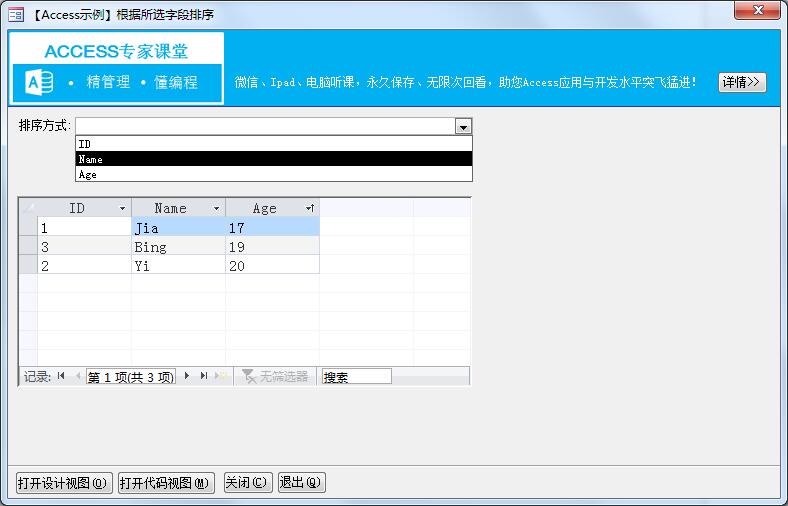
Task: Pick Age in the sort dropdown list
Action: click(274, 174)
